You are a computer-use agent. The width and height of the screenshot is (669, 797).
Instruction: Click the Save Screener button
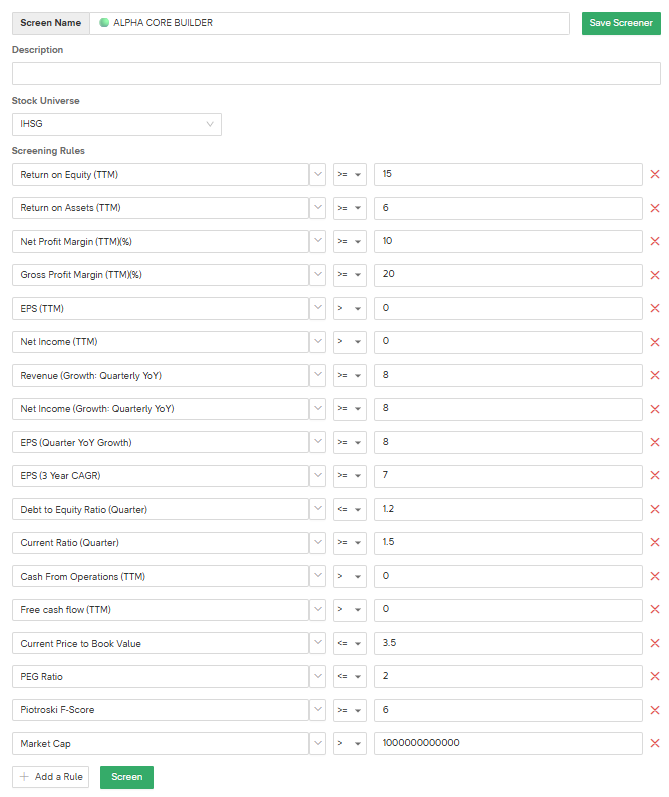tap(621, 23)
